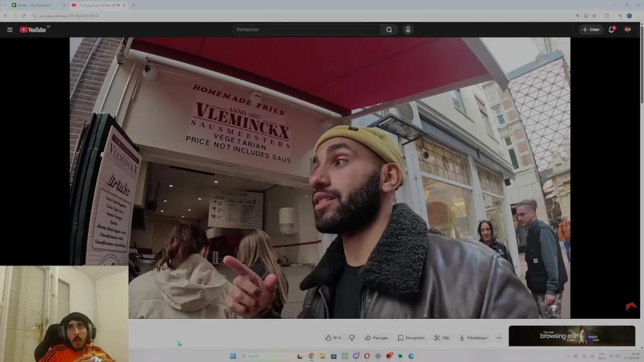Viewport: 644px width, 362px height.
Task: Open the Windows Start menu
Action: click(x=233, y=356)
